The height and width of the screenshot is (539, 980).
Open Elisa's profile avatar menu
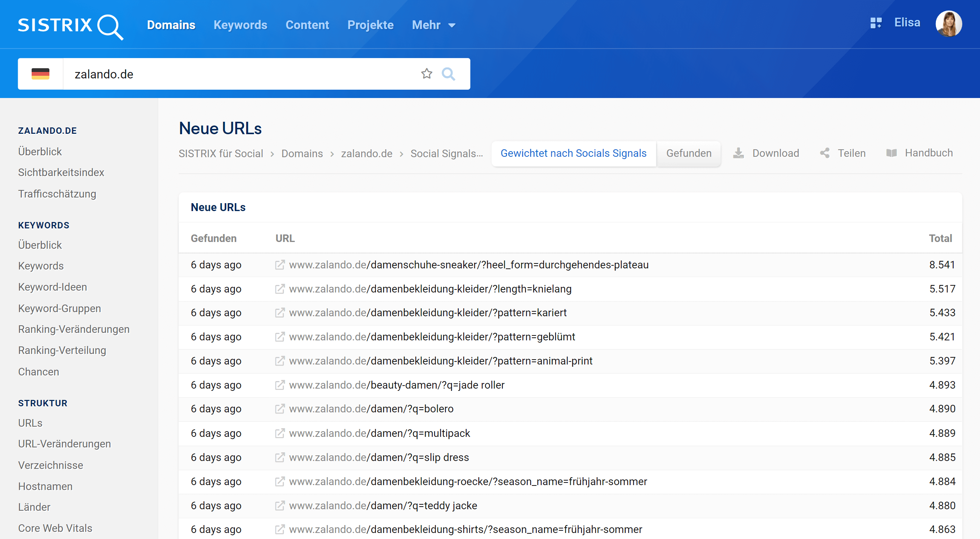(948, 24)
